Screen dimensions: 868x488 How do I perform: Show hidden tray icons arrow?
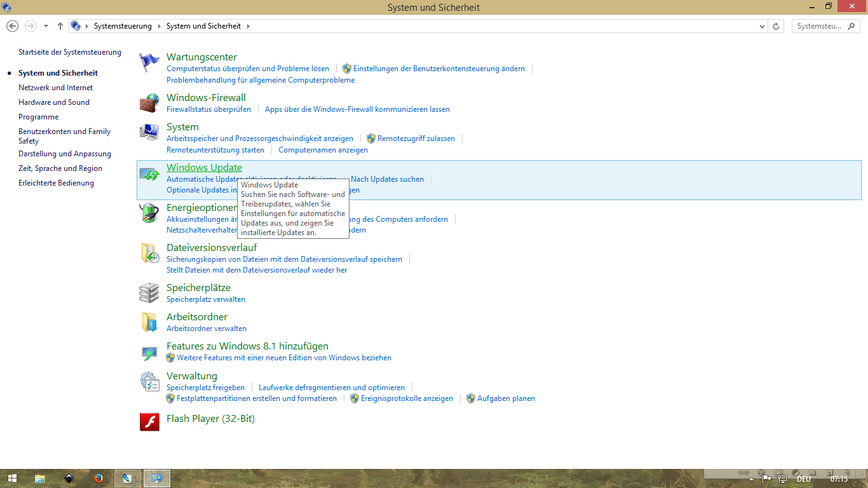point(752,479)
